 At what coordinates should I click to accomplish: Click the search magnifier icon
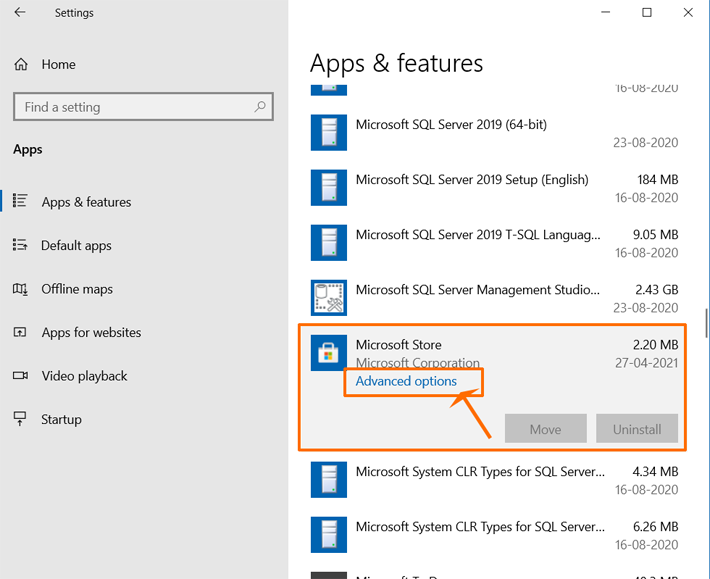coord(260,107)
